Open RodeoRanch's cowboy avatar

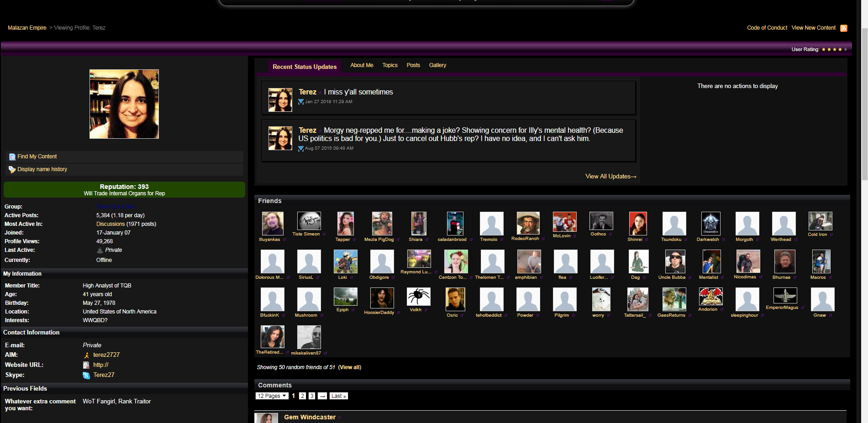(x=528, y=223)
